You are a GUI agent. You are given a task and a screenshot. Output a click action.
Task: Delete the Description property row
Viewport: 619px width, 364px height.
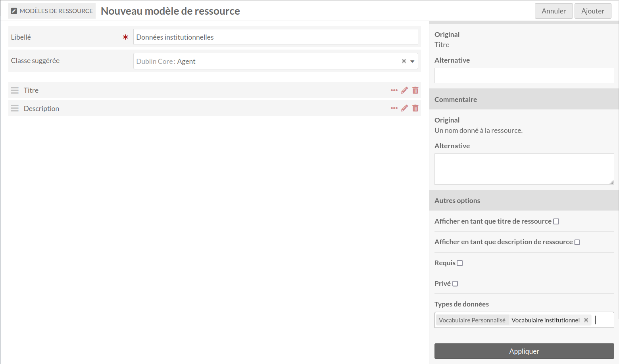415,108
